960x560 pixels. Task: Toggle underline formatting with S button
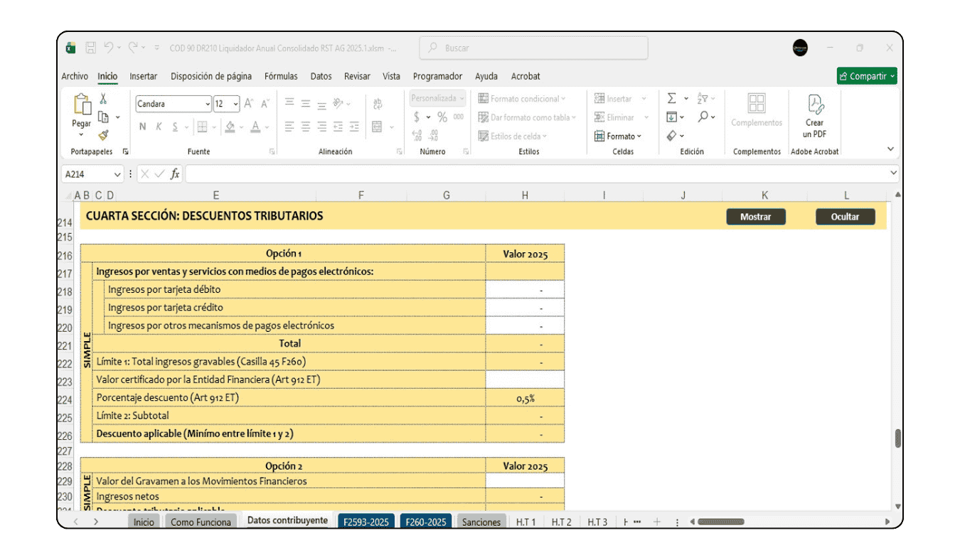[x=175, y=127]
